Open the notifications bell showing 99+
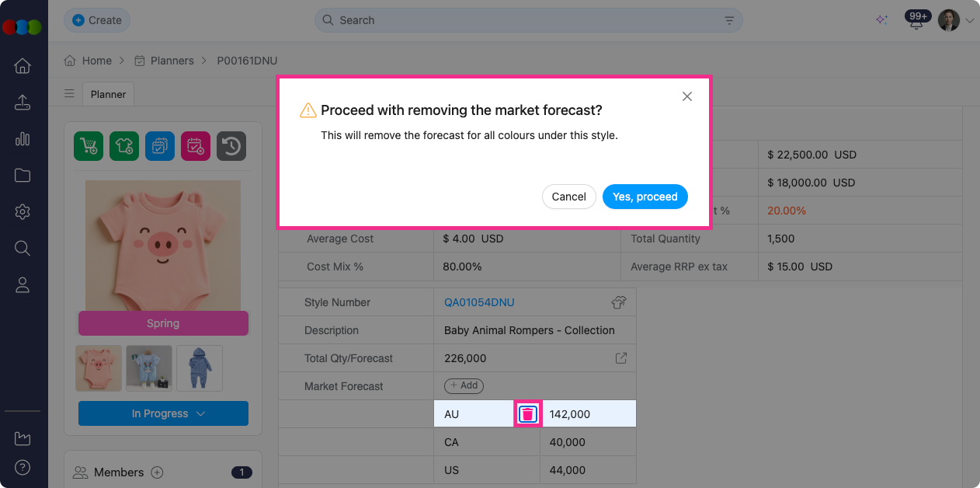 916,21
